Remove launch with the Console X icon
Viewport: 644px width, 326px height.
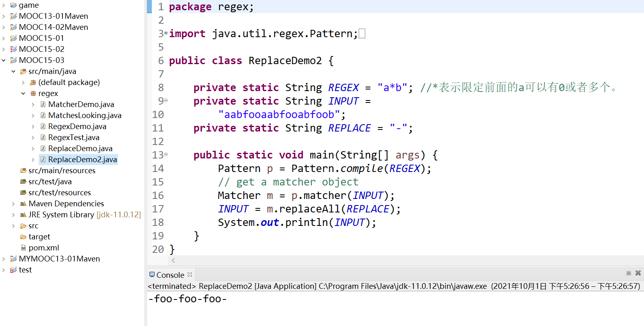click(638, 273)
